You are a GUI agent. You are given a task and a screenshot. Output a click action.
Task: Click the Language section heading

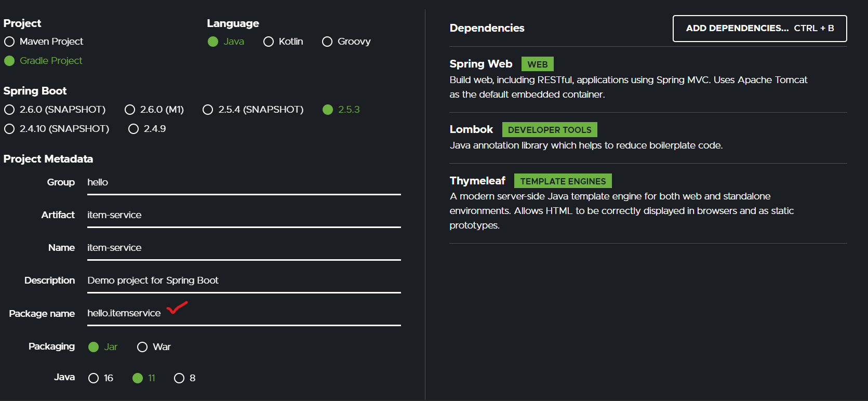tap(233, 23)
